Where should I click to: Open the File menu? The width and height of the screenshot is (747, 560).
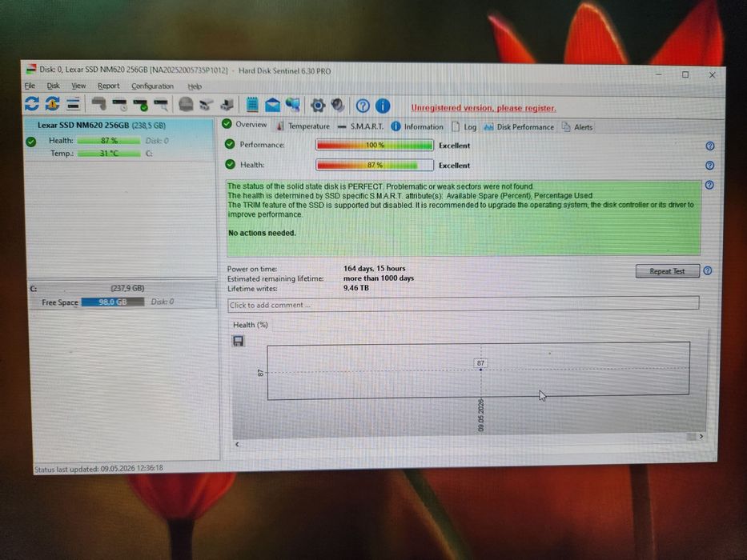(30, 86)
